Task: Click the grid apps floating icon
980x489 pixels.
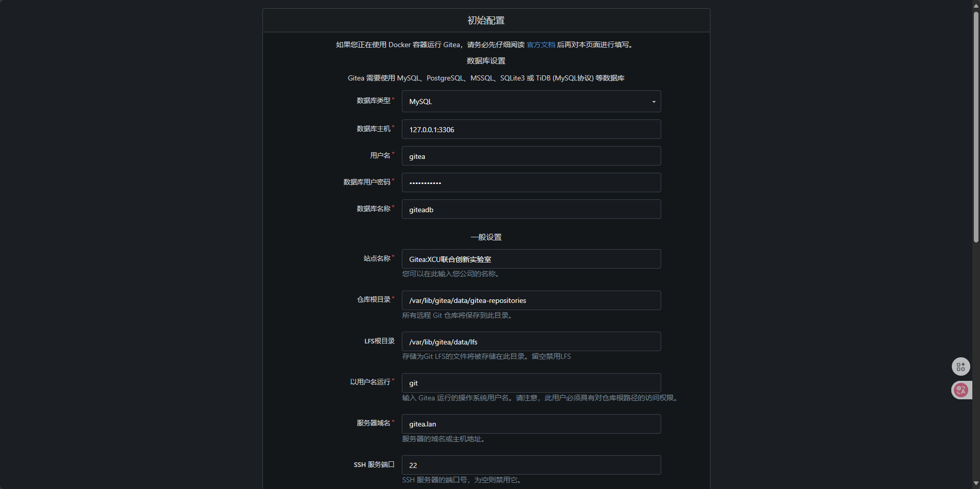Action: 961,366
